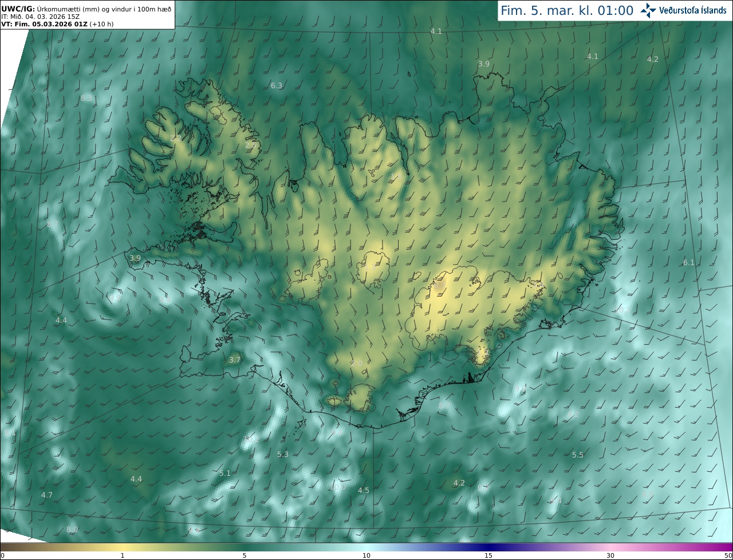Click the 'Fim. 5. mar. kl. 01:00' timestamp
Screen dimensions: 733x560
pyautogui.click(x=567, y=10)
